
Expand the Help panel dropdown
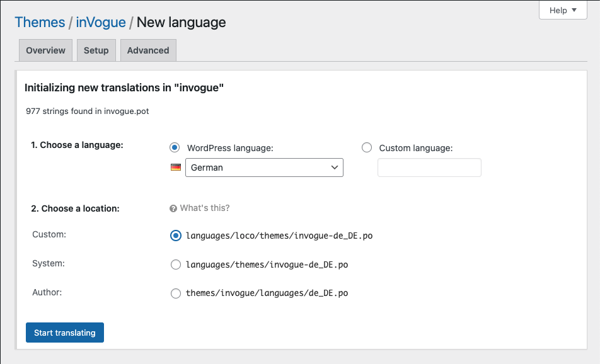(563, 10)
